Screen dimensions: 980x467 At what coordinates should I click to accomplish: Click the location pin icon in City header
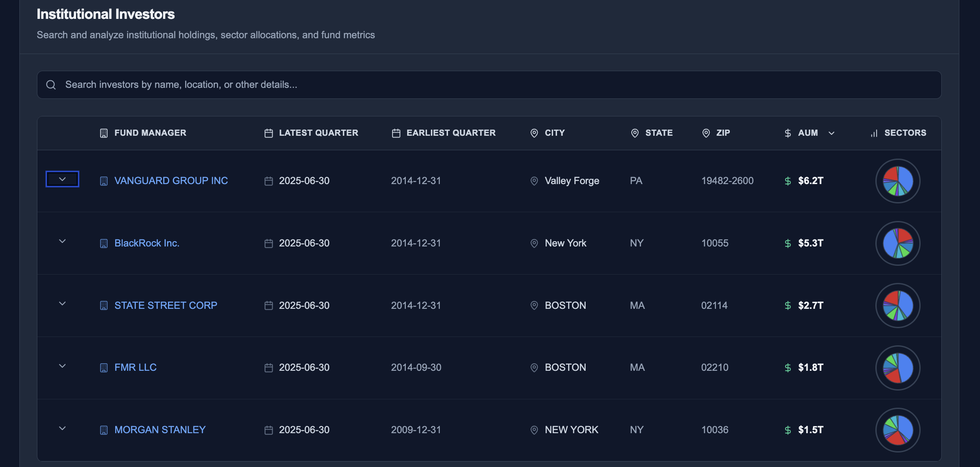pos(534,132)
